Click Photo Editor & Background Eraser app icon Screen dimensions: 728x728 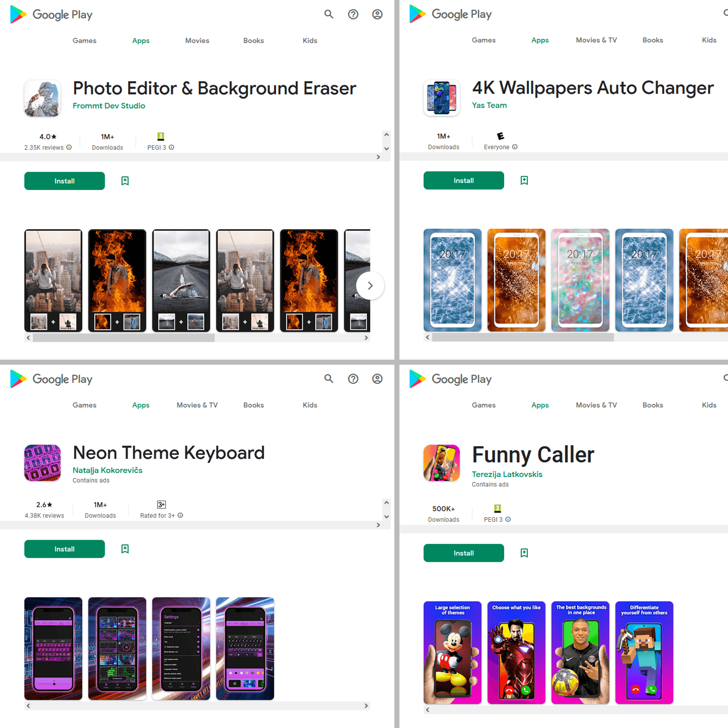(x=43, y=98)
